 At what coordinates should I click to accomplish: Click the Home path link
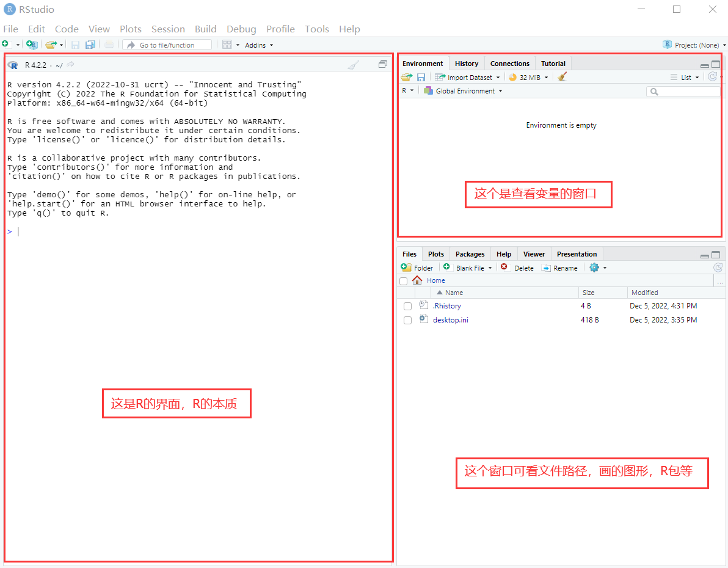[435, 280]
